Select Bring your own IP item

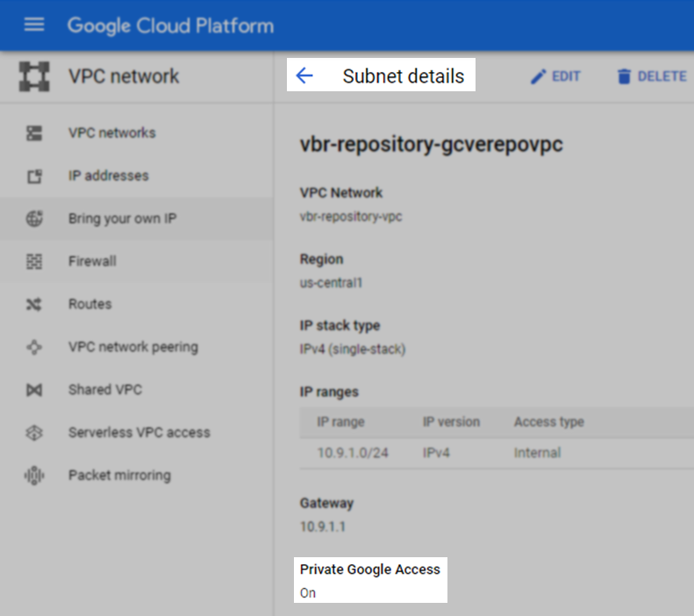pyautogui.click(x=122, y=218)
